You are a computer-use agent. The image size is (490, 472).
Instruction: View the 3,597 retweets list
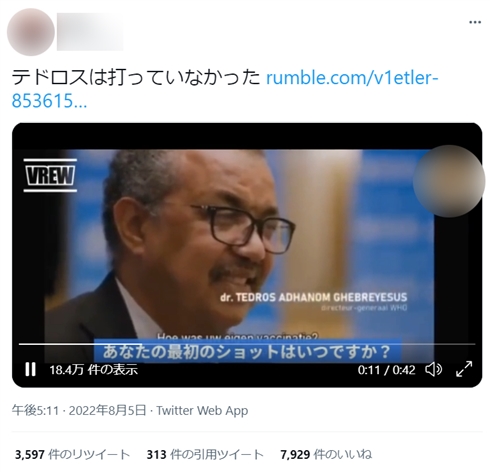tap(72, 454)
